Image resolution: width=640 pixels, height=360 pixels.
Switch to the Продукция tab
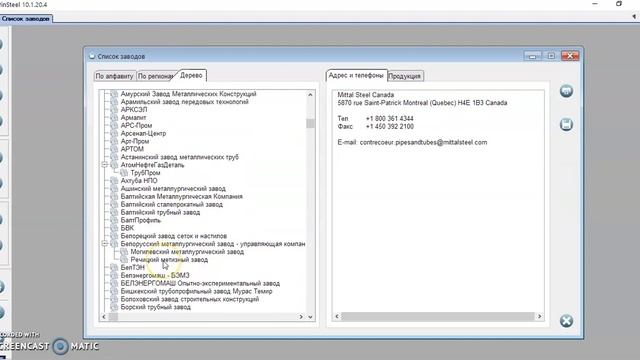tap(404, 76)
